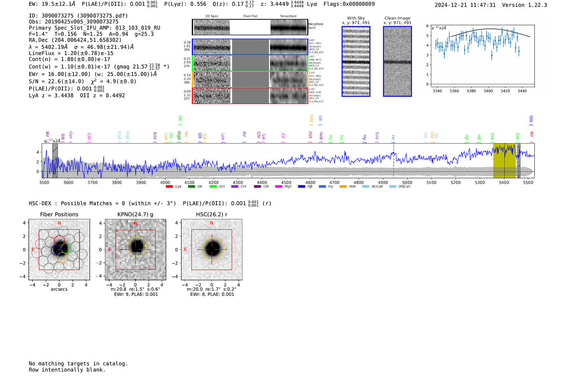This screenshot has height=392, width=576.
Task: Click the No matching targets in catalog text
Action: 78,364
